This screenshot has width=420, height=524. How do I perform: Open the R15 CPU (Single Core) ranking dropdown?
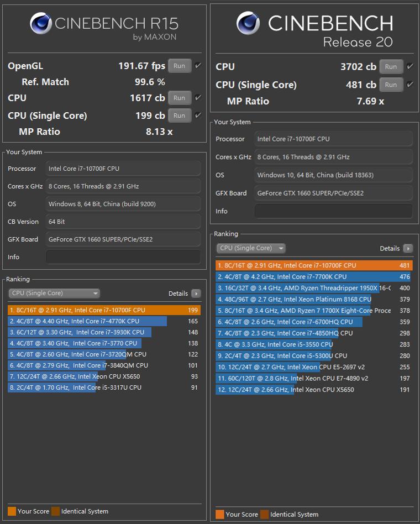54,294
